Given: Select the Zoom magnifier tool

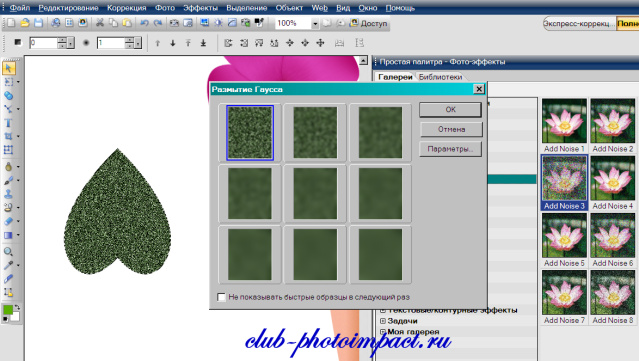Looking at the screenshot, I should (8, 251).
